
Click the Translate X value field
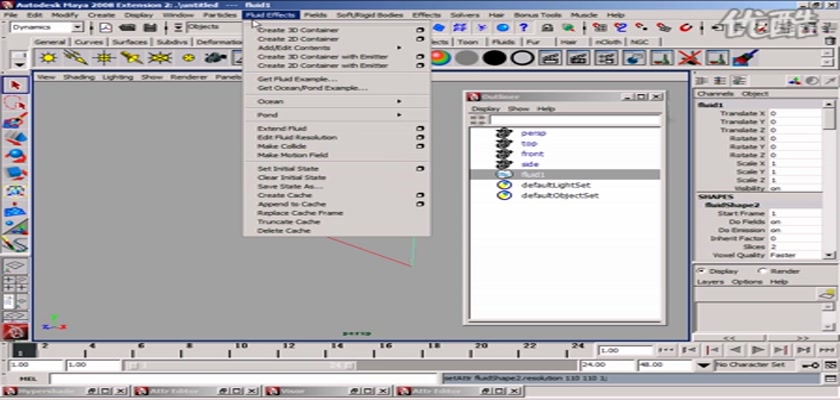tap(795, 114)
